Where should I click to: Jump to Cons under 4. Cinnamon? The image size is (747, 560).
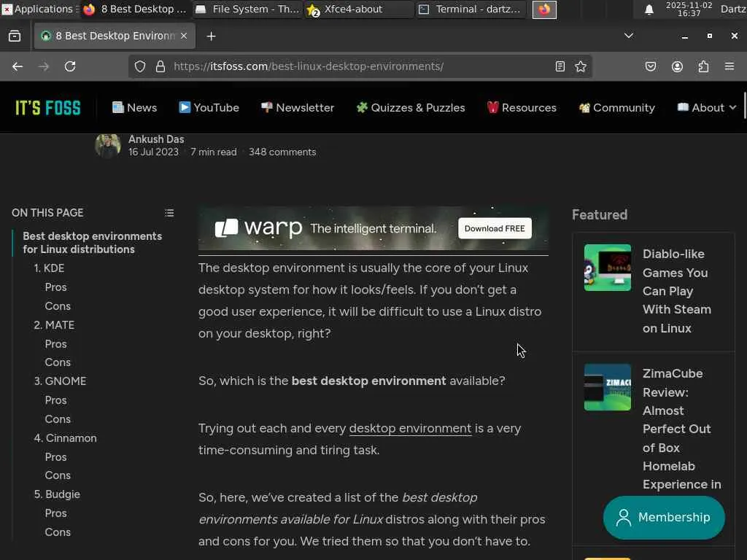pyautogui.click(x=58, y=475)
